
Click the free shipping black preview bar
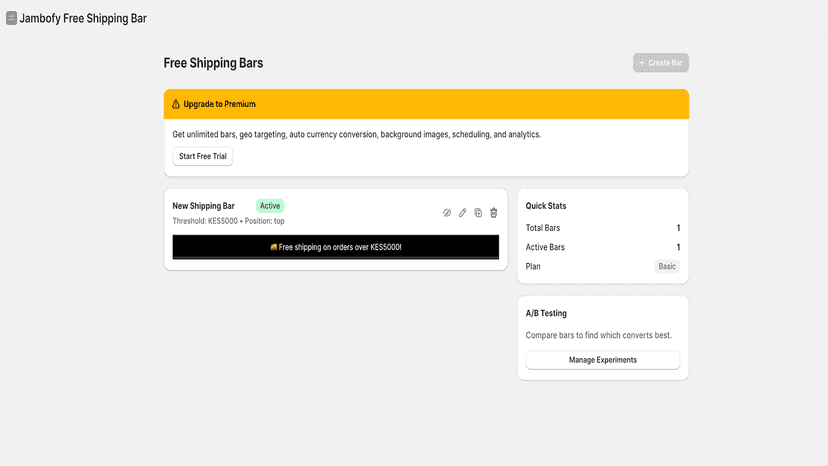(x=335, y=247)
